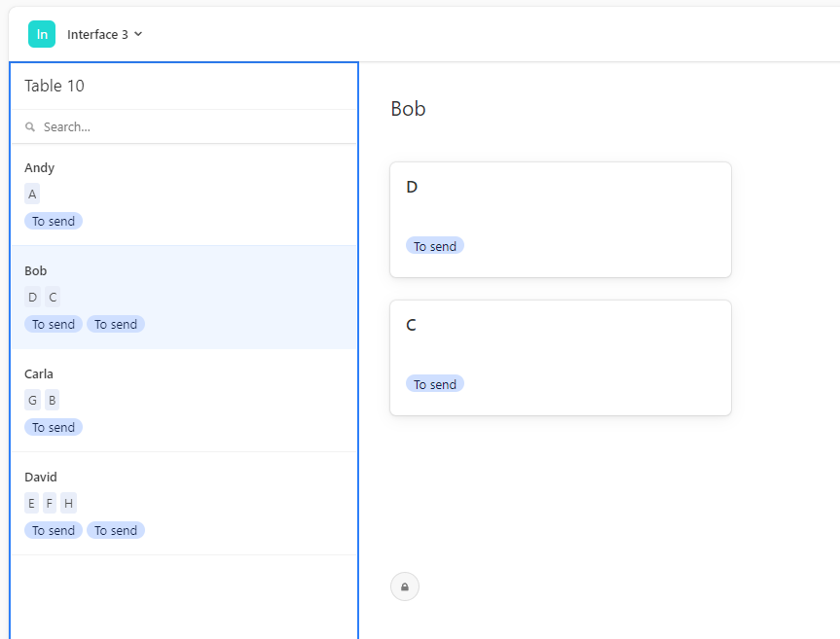Open the C record card

pyautogui.click(x=561, y=358)
